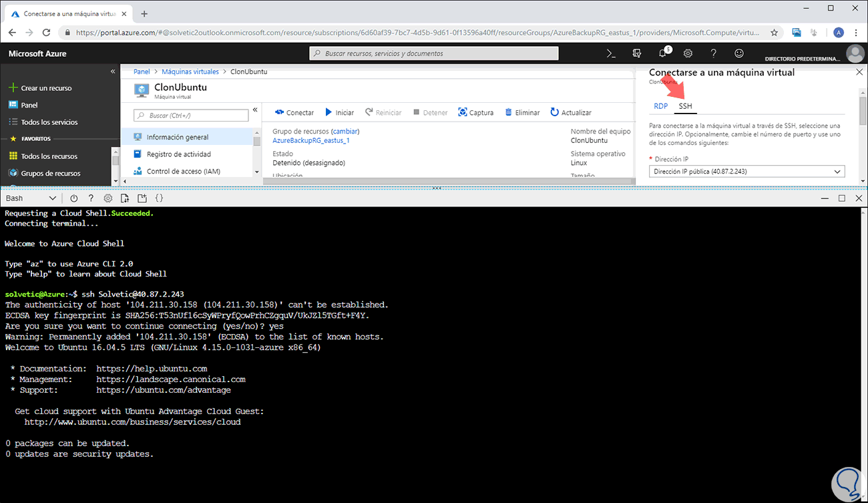Open the Azure help question mark
The image size is (868, 503).
(x=713, y=53)
